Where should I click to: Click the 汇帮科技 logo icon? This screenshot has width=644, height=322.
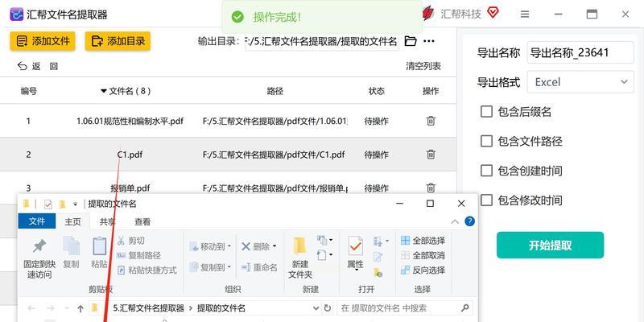click(429, 14)
